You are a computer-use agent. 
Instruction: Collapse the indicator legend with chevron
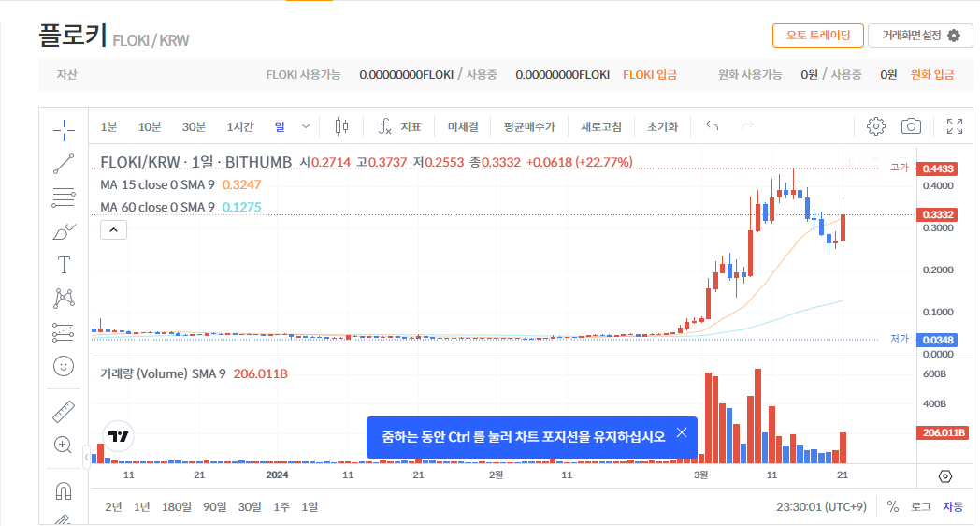coord(114,230)
